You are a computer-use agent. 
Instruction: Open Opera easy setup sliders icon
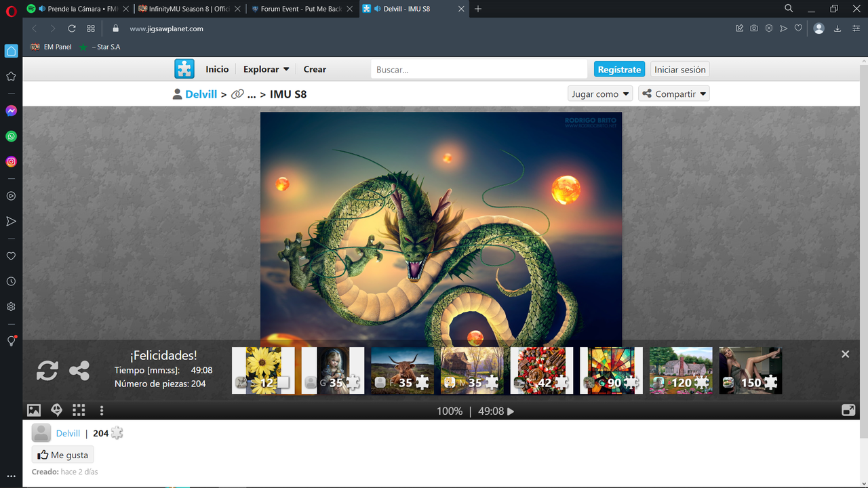[x=856, y=28]
